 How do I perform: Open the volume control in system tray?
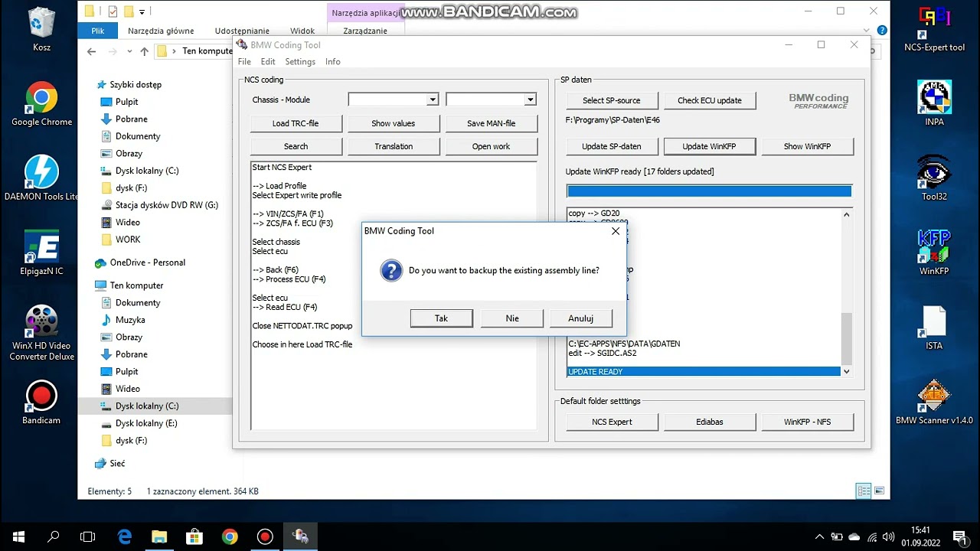(889, 536)
